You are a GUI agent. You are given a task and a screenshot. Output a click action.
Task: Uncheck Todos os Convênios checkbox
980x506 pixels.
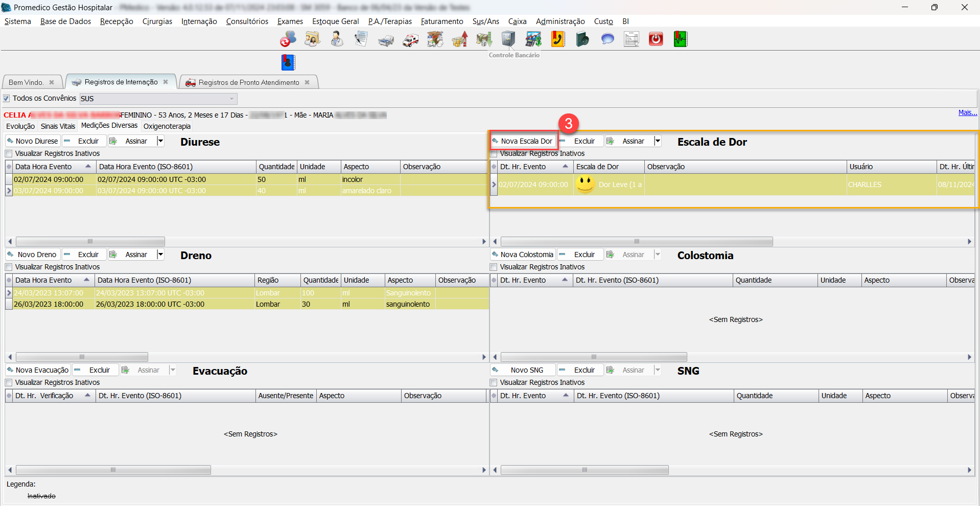[x=7, y=98]
